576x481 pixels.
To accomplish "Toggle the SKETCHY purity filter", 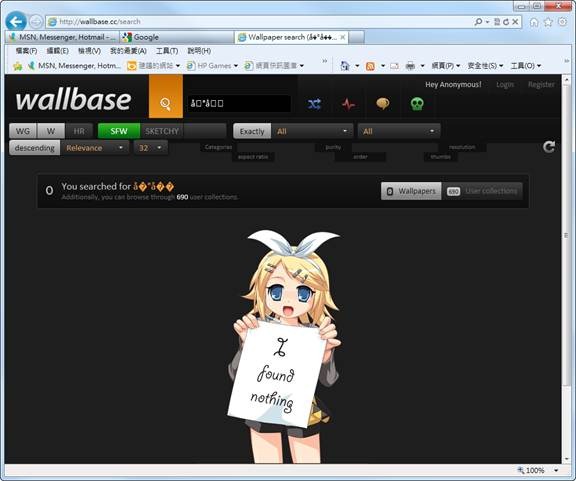I will point(162,131).
